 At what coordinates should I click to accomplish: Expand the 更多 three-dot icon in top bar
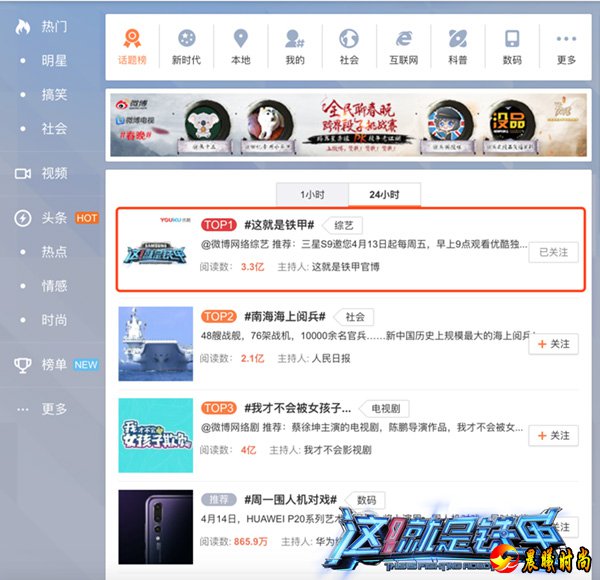tap(566, 39)
